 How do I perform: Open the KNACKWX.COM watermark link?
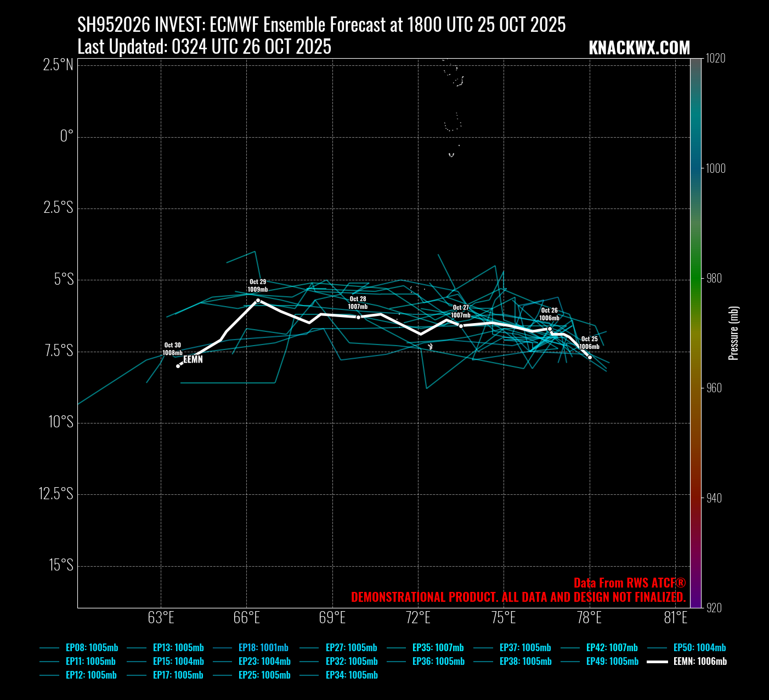click(639, 48)
